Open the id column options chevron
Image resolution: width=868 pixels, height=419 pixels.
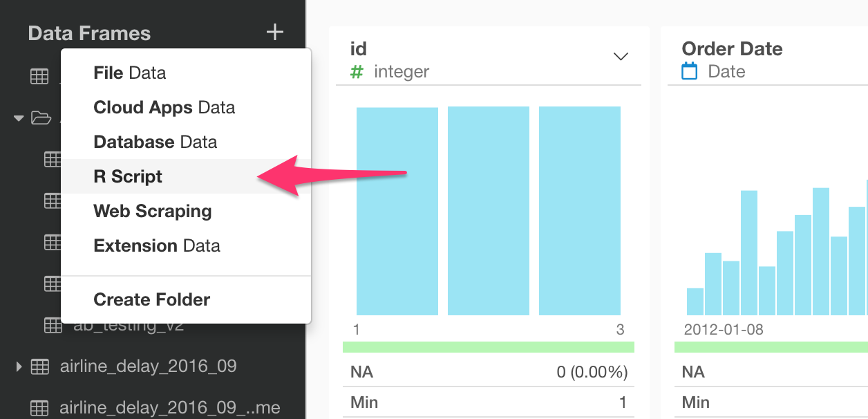(621, 57)
